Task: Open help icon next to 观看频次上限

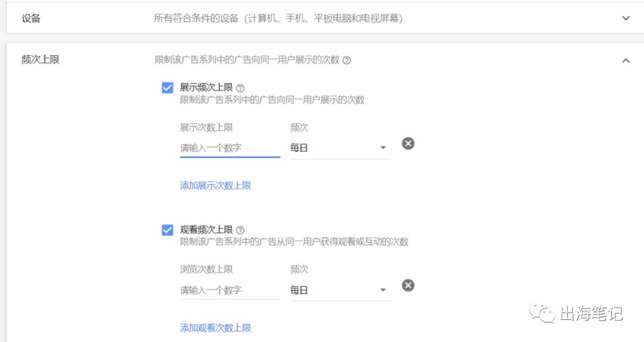Action: [240, 231]
